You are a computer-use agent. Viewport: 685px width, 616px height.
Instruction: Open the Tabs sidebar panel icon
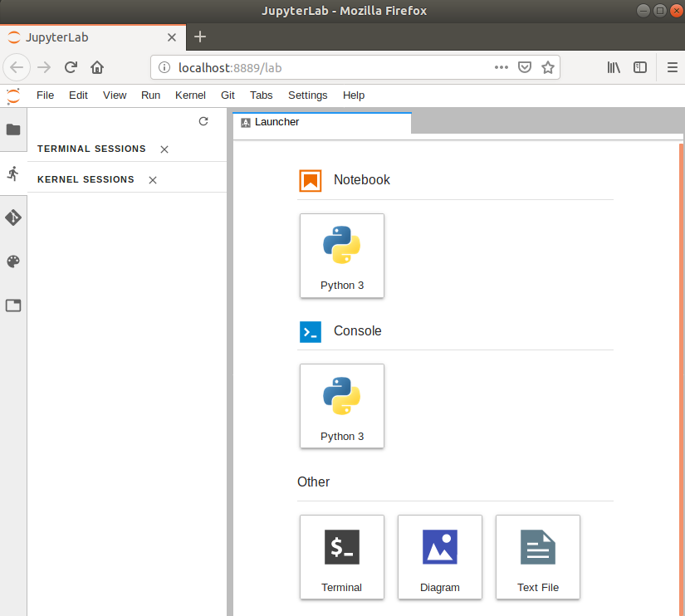pos(13,306)
